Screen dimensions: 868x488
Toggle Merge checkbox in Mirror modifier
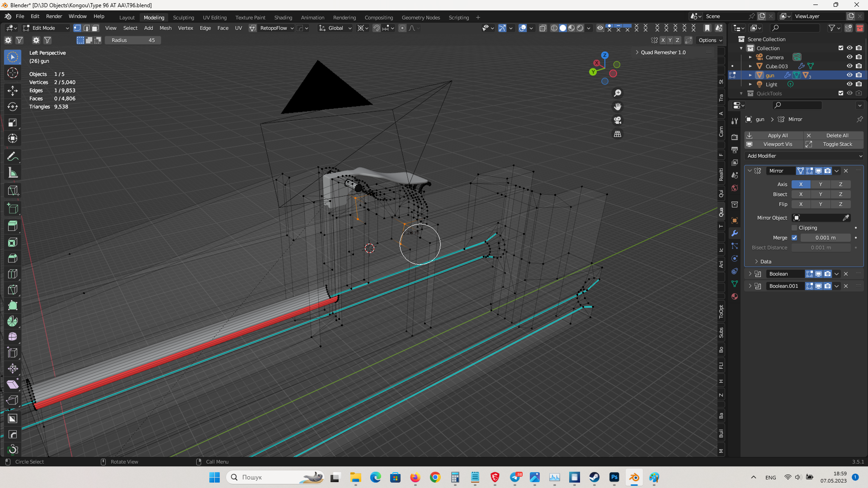(794, 238)
